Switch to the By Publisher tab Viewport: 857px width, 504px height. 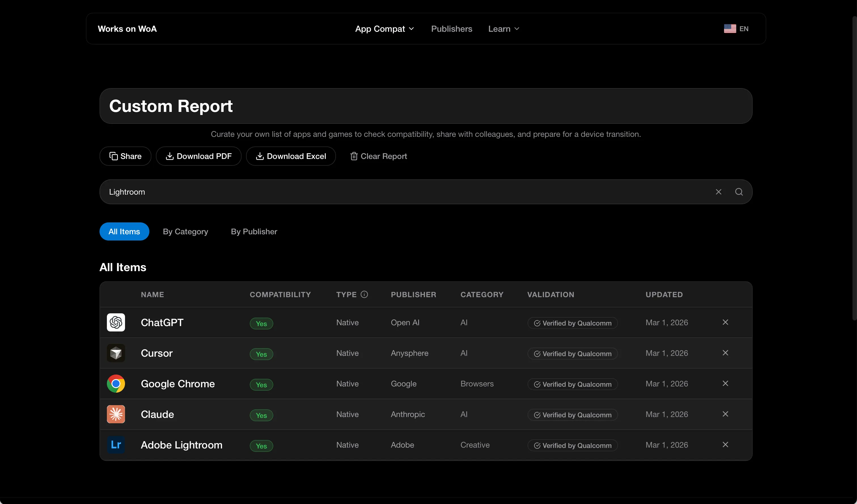pyautogui.click(x=254, y=231)
